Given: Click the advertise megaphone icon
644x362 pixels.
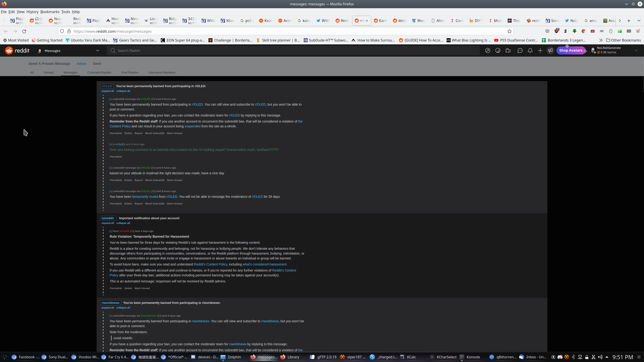Looking at the screenshot, I should click(550, 50).
